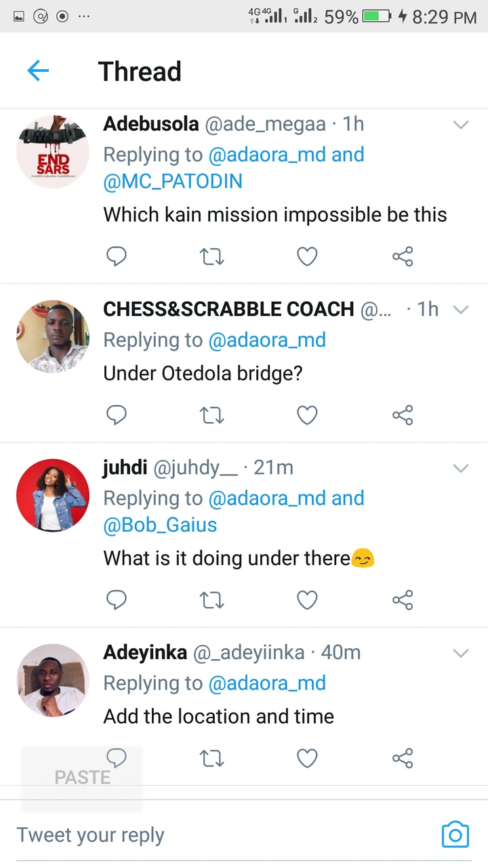The image size is (488, 868).
Task: Share Adeyinka's tweet
Action: [x=403, y=757]
